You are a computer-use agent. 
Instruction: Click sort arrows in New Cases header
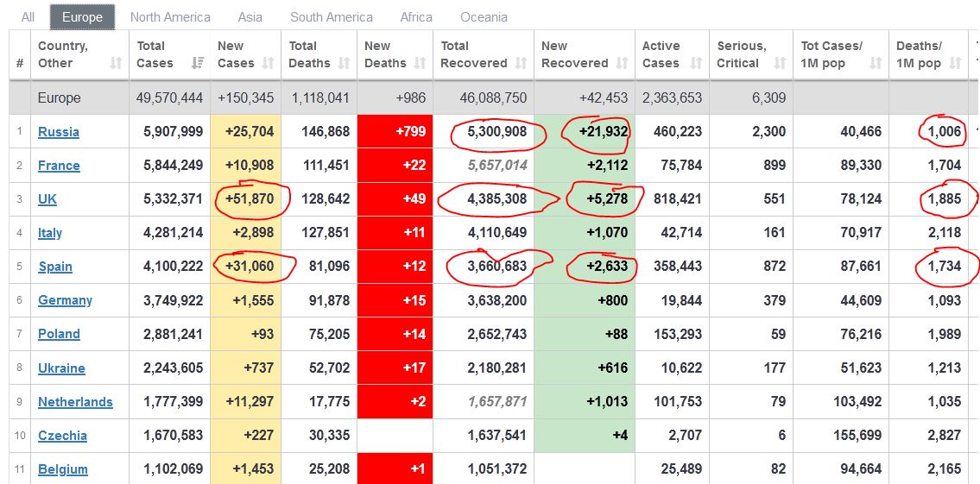point(269,63)
